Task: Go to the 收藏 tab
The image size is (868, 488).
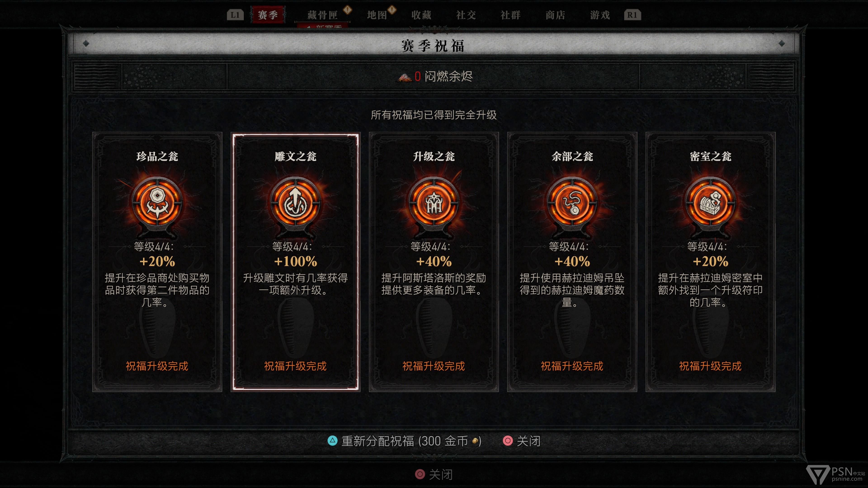Action: (x=421, y=15)
